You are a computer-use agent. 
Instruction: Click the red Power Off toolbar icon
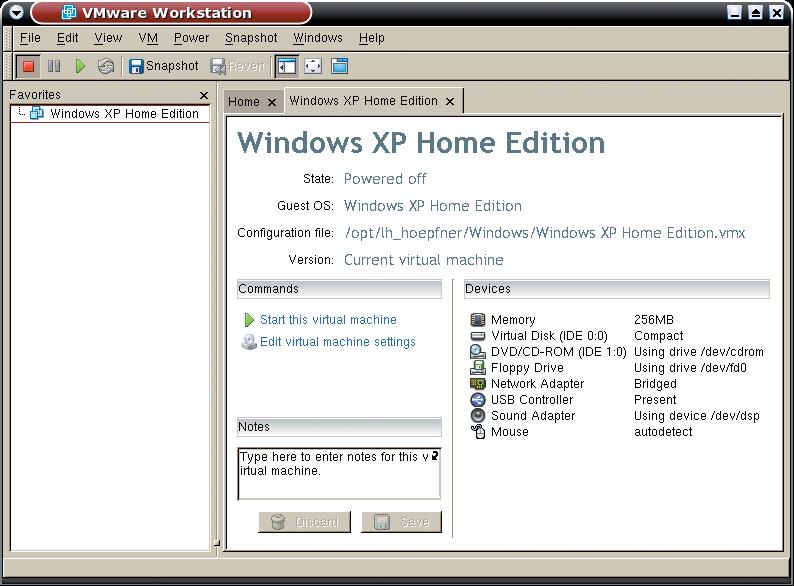click(x=28, y=66)
